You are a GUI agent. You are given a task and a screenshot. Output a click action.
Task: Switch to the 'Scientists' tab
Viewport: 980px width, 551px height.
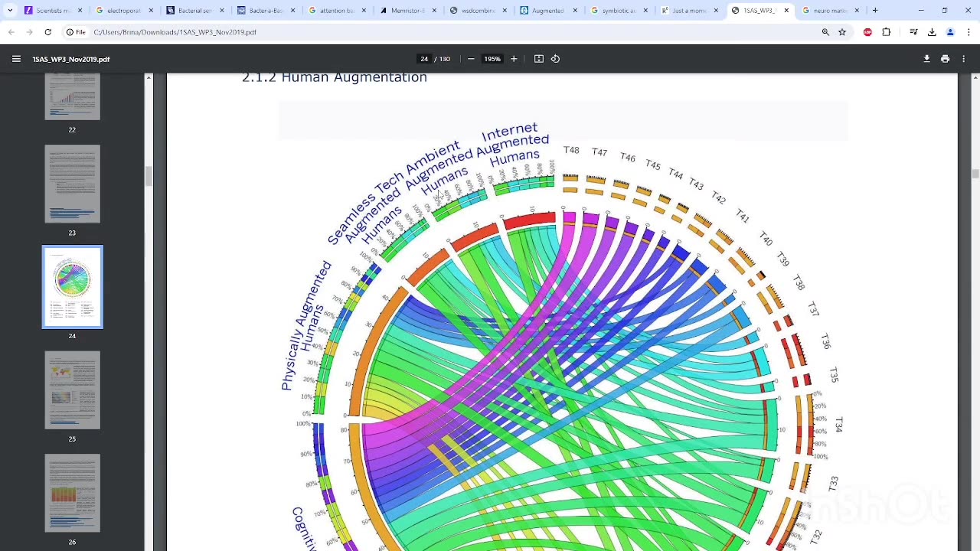[53, 11]
